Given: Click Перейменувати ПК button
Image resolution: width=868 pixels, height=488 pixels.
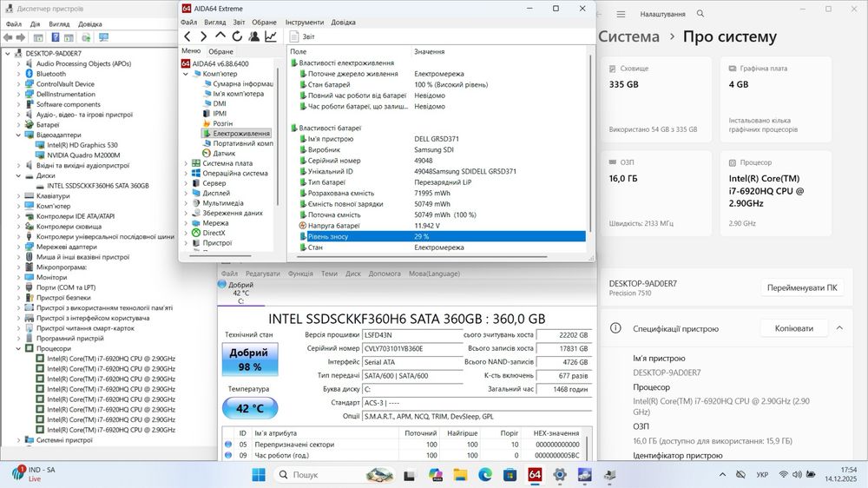Looking at the screenshot, I should click(802, 288).
